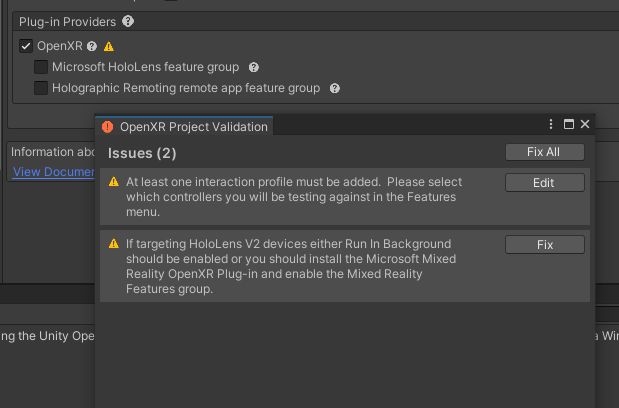
Task: Enable Holographic Remoting remote app feature group
Action: (41, 88)
